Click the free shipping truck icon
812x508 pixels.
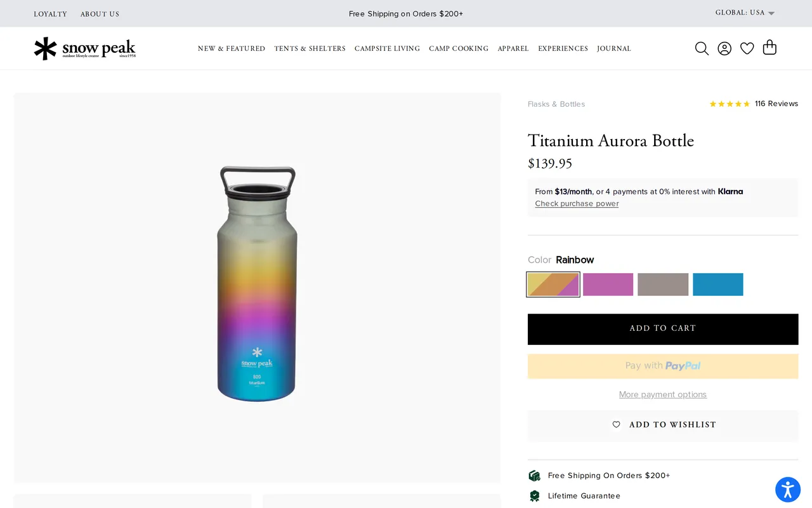click(534, 476)
